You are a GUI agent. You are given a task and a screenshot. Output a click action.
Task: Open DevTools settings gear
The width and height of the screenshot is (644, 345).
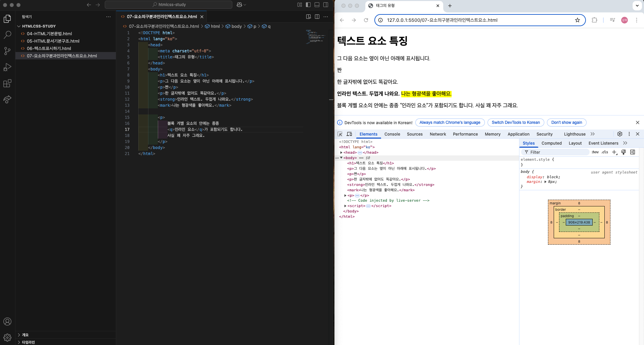620,134
